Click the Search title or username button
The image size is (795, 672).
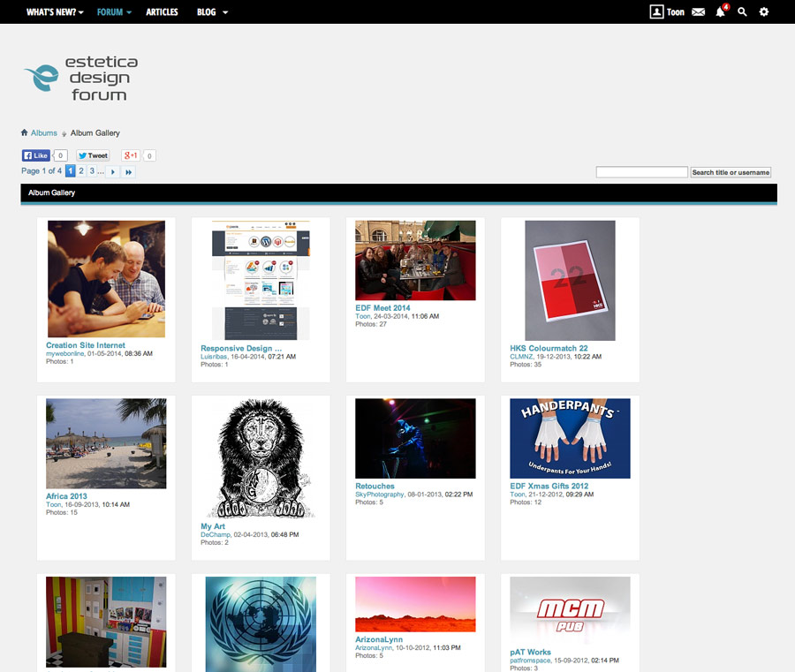click(x=731, y=172)
